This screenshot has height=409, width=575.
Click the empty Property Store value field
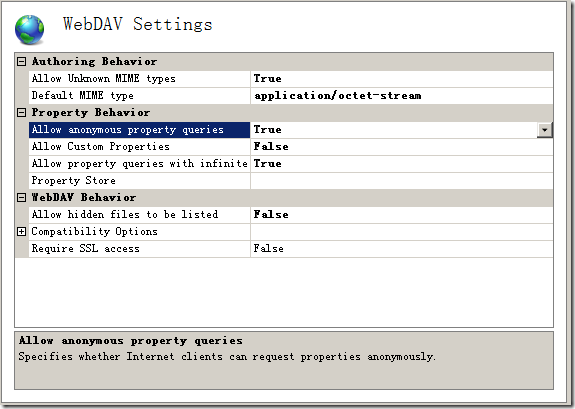402,180
